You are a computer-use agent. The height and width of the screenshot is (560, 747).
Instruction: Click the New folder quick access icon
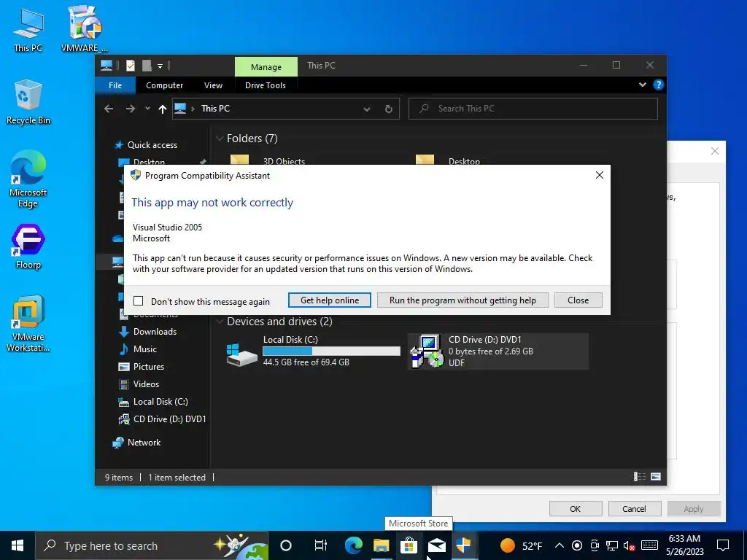tap(147, 66)
